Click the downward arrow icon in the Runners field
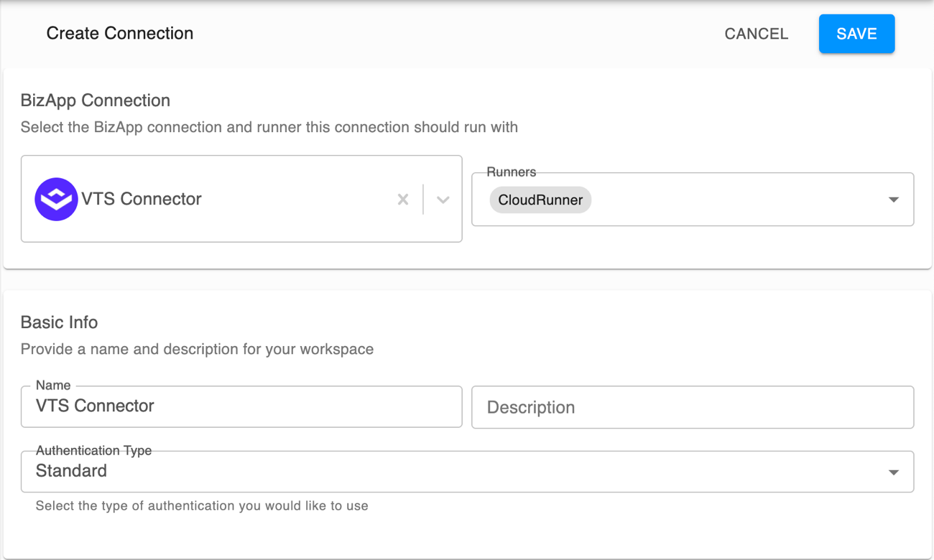 click(x=893, y=199)
